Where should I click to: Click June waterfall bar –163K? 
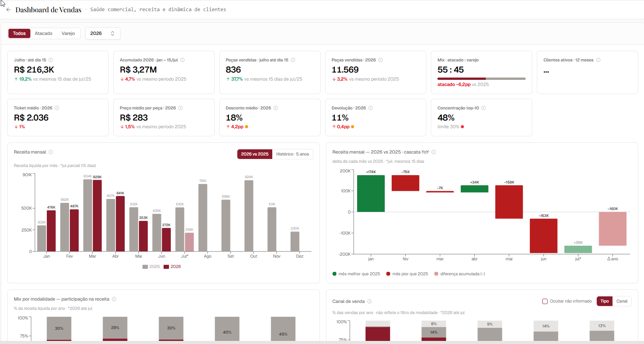543,236
